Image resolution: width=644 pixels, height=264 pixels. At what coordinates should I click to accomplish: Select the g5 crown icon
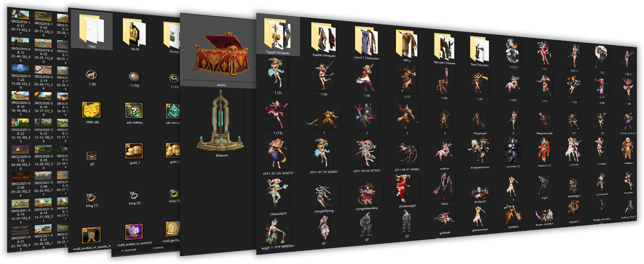click(x=91, y=156)
